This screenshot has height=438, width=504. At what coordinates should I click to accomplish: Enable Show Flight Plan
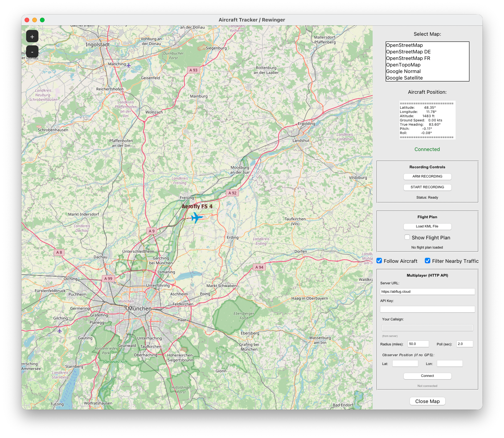[407, 237]
